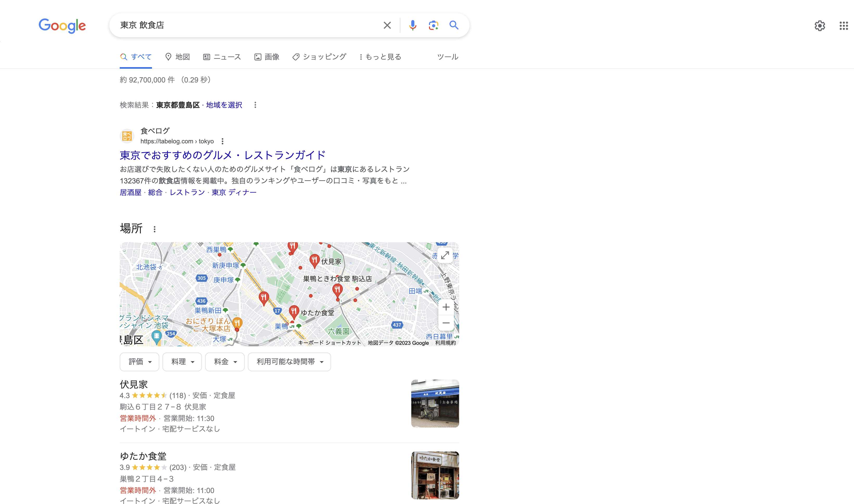Open the もっと見る menu
The height and width of the screenshot is (504, 854).
381,57
